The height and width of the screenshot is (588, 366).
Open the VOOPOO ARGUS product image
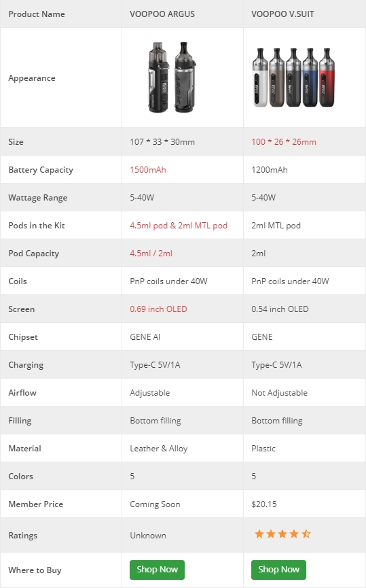point(172,77)
